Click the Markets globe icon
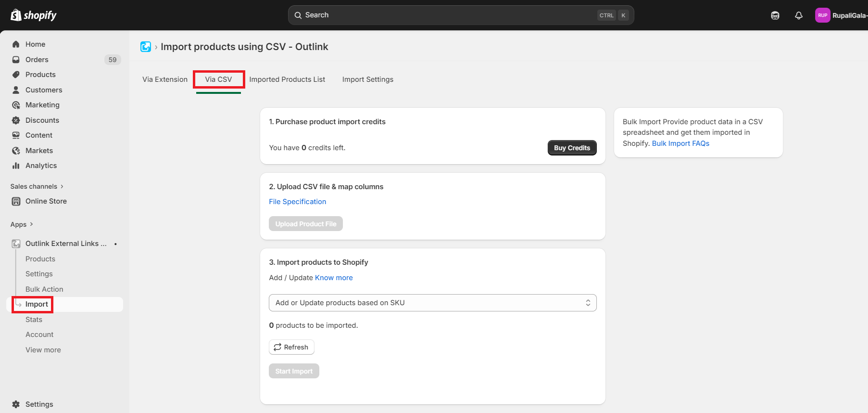The width and height of the screenshot is (868, 413). [16, 151]
